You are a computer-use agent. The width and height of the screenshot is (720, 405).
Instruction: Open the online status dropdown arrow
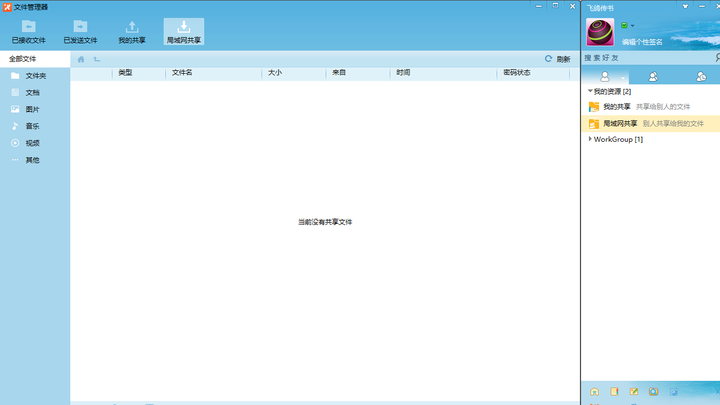click(633, 26)
